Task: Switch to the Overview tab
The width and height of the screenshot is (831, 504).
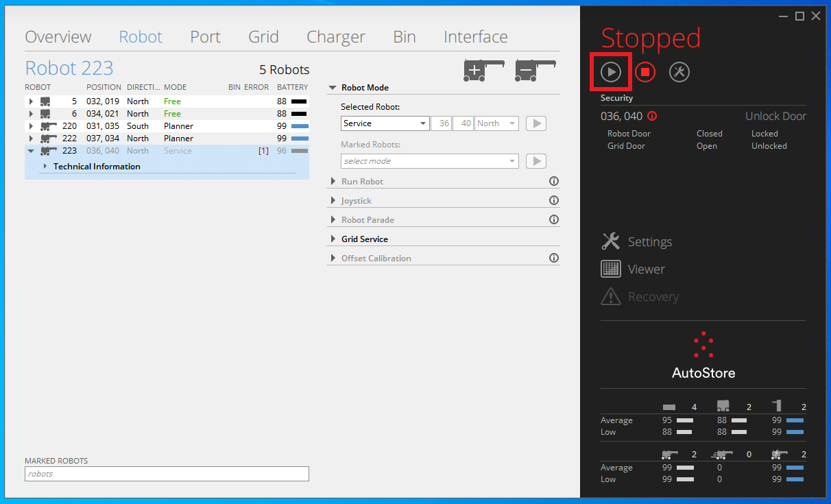Action: click(x=58, y=37)
